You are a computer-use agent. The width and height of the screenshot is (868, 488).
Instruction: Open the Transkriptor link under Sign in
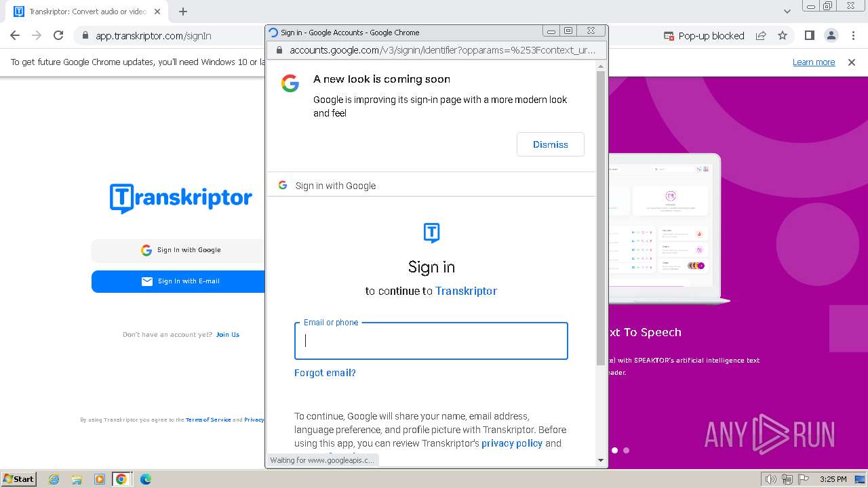click(466, 291)
